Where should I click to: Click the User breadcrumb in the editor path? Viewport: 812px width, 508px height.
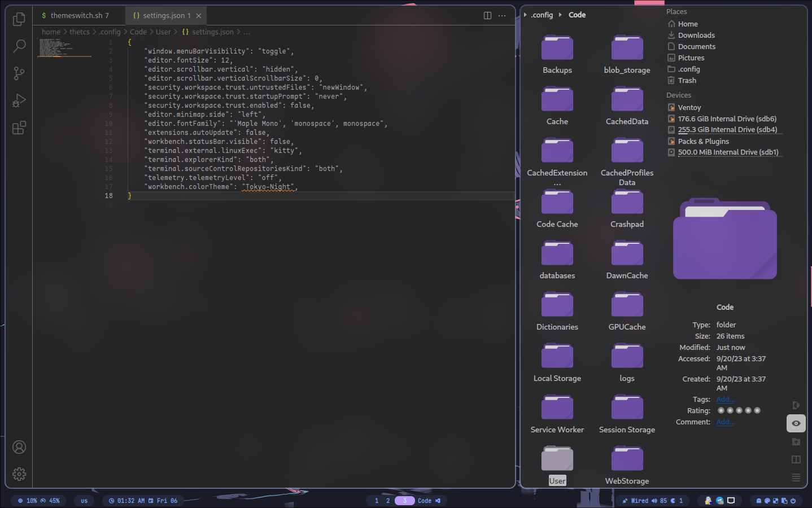click(x=163, y=32)
